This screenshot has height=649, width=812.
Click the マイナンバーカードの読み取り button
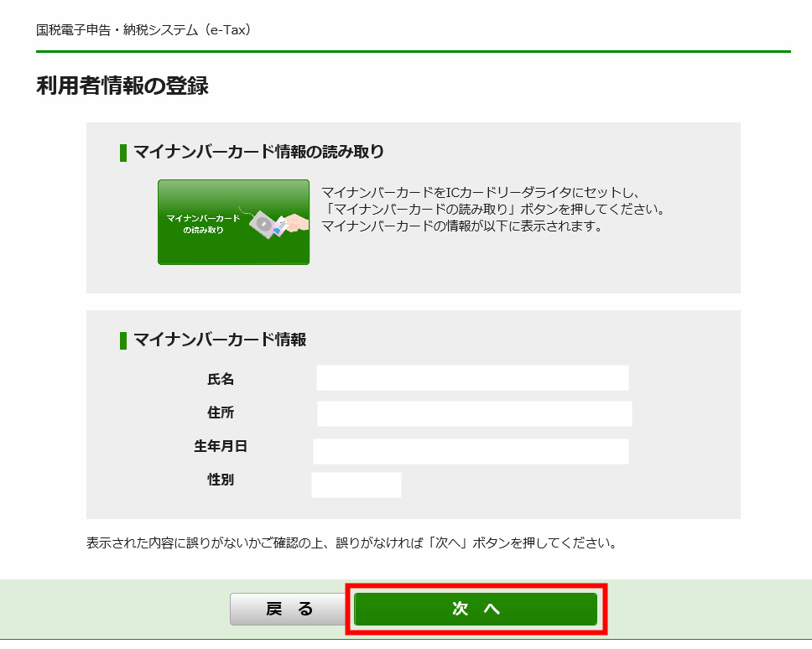(233, 222)
